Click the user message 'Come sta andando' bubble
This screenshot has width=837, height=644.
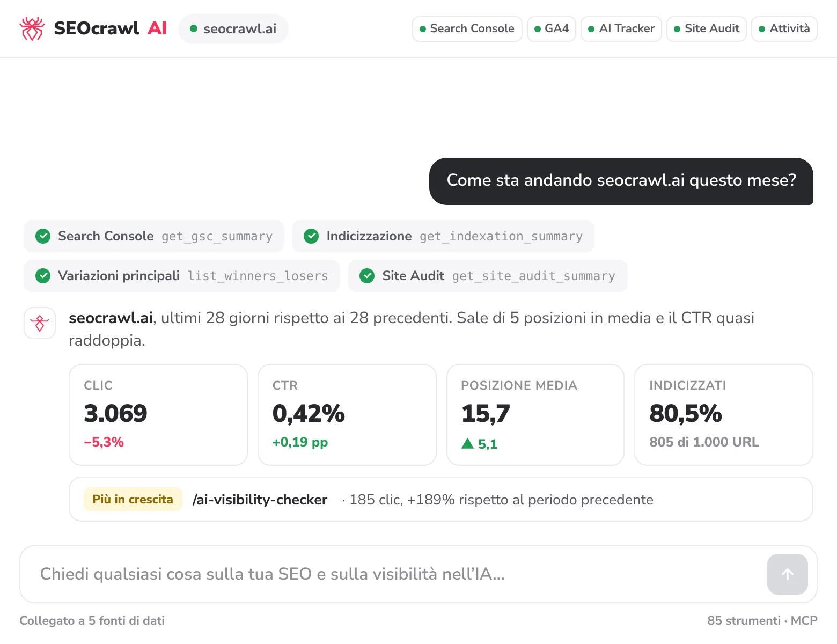(621, 181)
